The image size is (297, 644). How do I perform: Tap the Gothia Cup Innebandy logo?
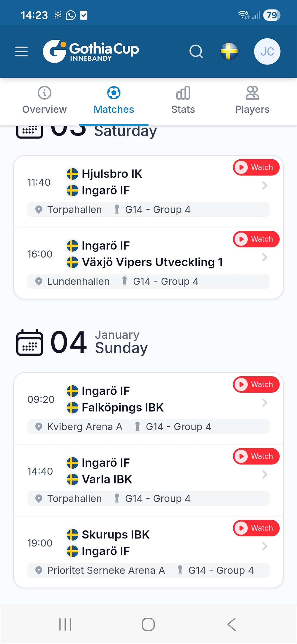pos(91,51)
